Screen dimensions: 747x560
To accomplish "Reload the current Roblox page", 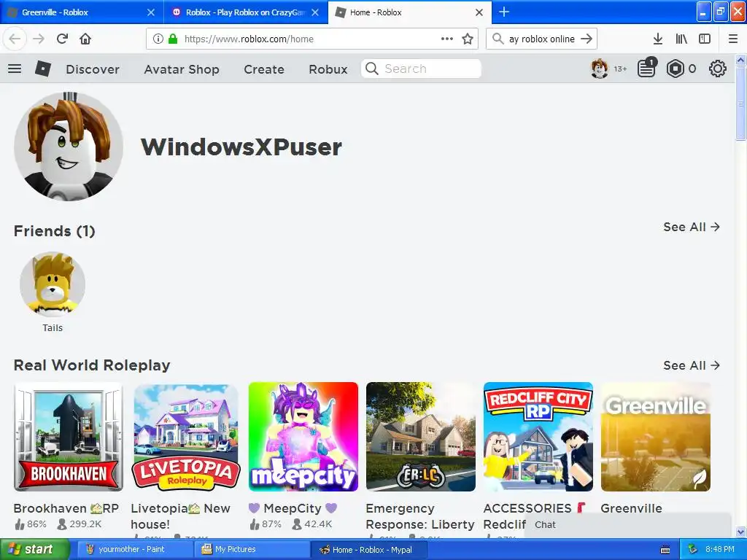I will tap(63, 39).
